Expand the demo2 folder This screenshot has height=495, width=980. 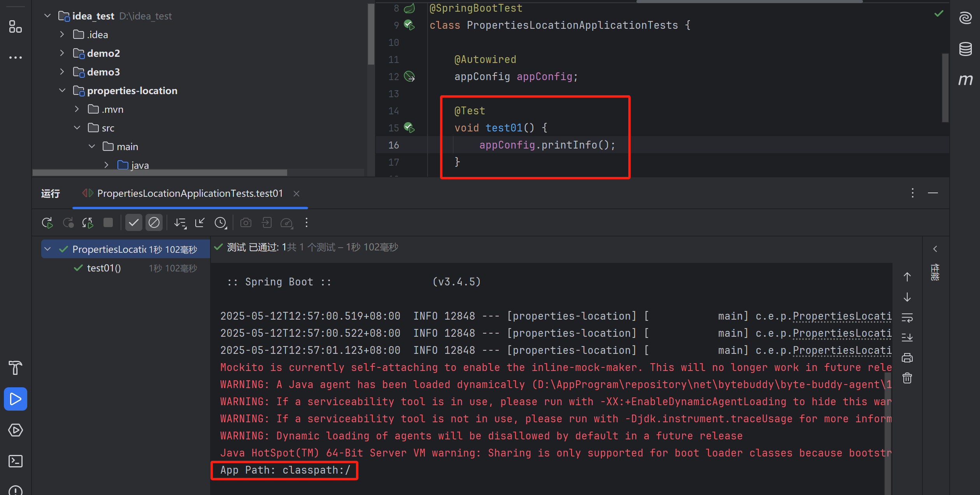[62, 53]
